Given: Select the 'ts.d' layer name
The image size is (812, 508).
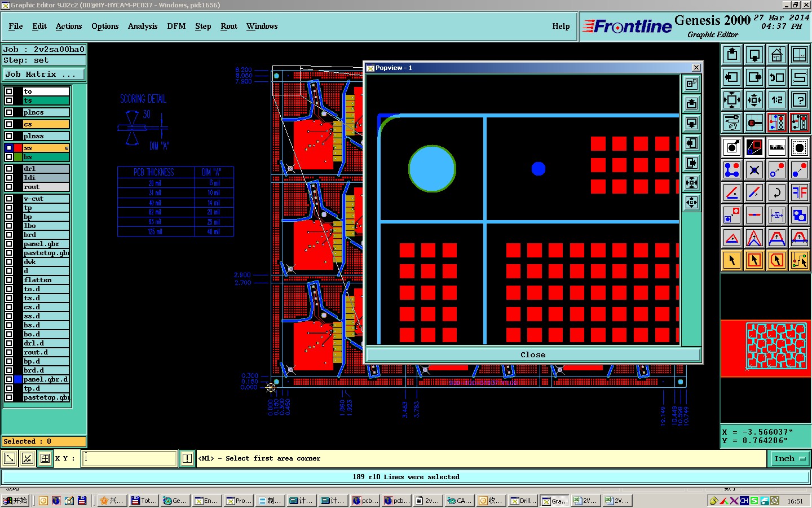Looking at the screenshot, I should click(x=46, y=298).
